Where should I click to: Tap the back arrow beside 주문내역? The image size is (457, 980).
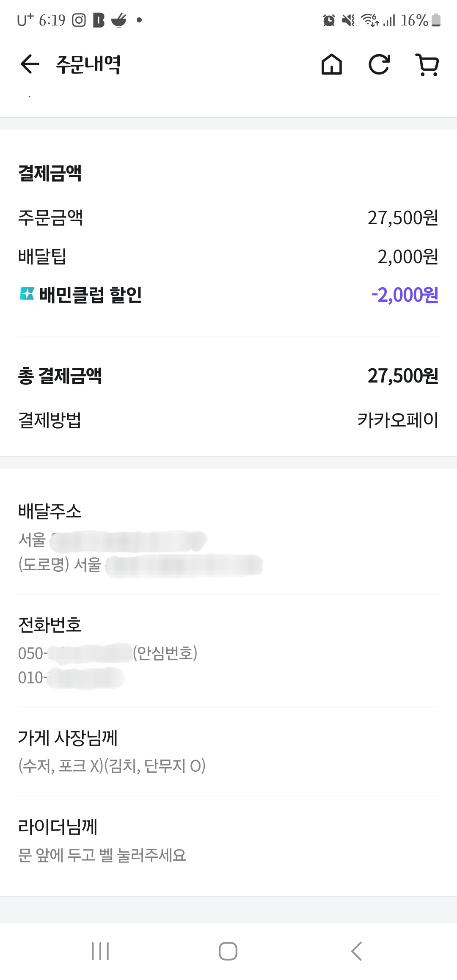click(30, 65)
